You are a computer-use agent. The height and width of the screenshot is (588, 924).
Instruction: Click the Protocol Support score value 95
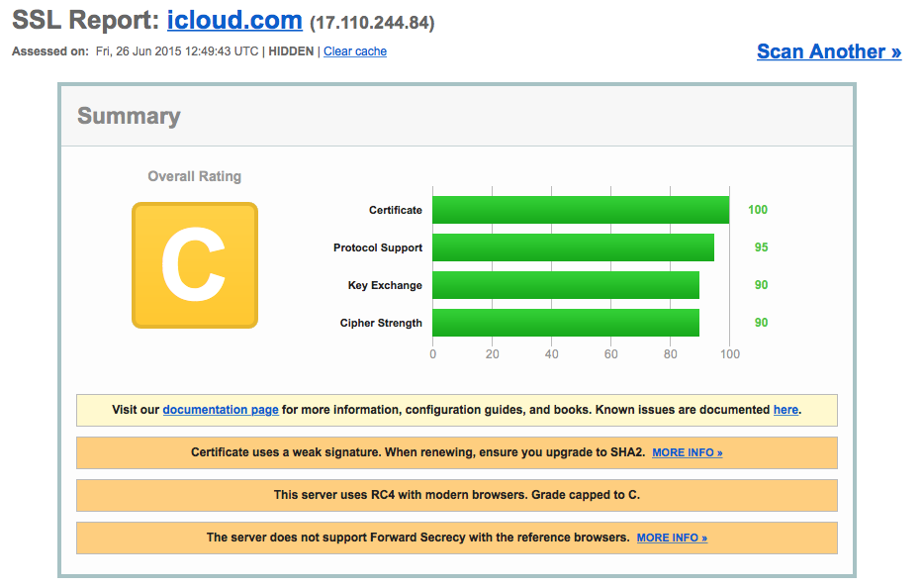pos(762,247)
